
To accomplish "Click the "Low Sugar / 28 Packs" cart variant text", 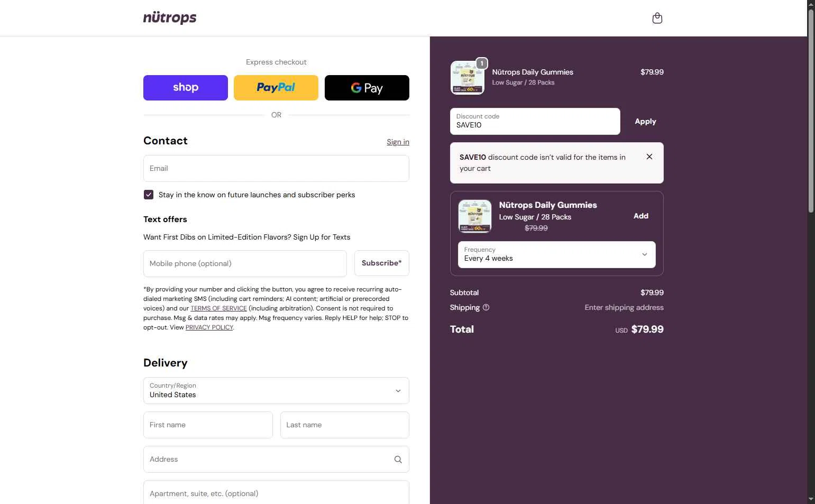I will [523, 83].
